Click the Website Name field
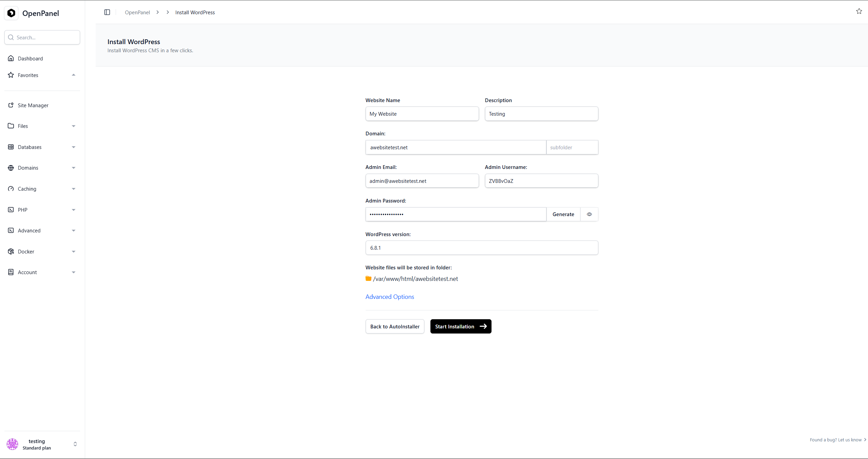The width and height of the screenshot is (868, 459). point(422,114)
